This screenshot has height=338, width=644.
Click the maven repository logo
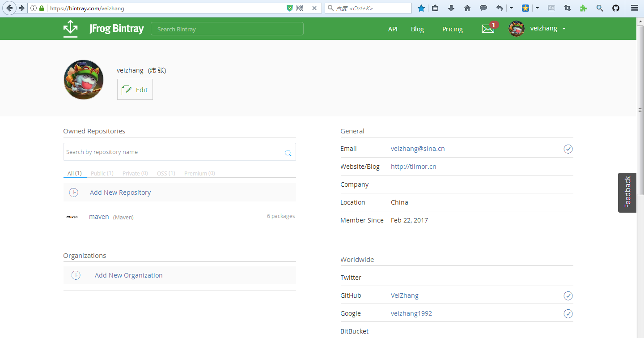(72, 217)
